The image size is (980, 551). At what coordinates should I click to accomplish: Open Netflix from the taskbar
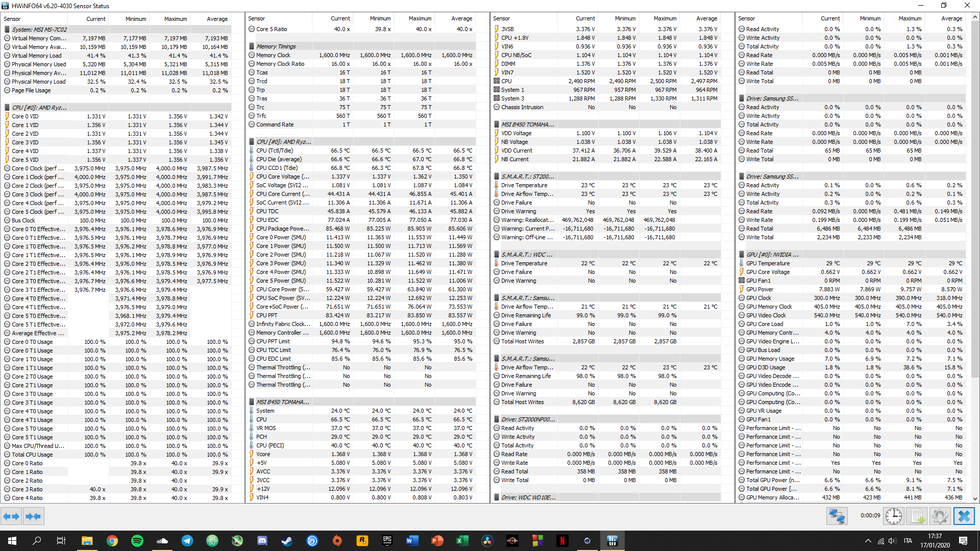click(562, 541)
